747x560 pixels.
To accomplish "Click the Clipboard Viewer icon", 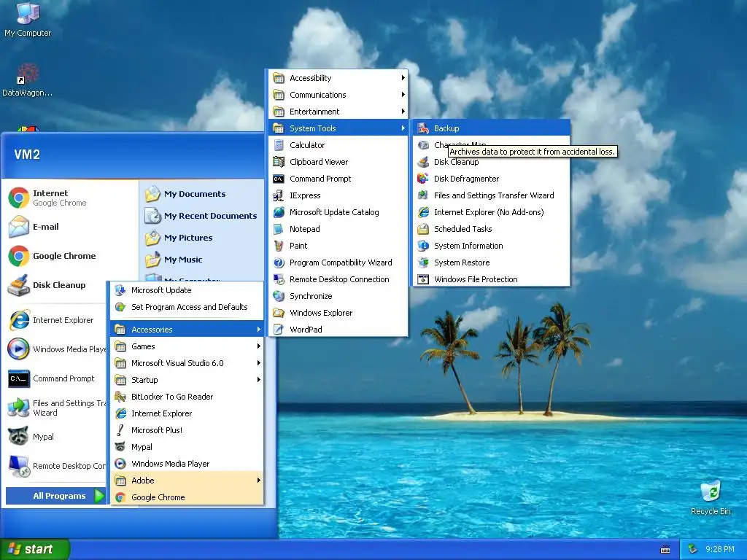I will tap(279, 162).
